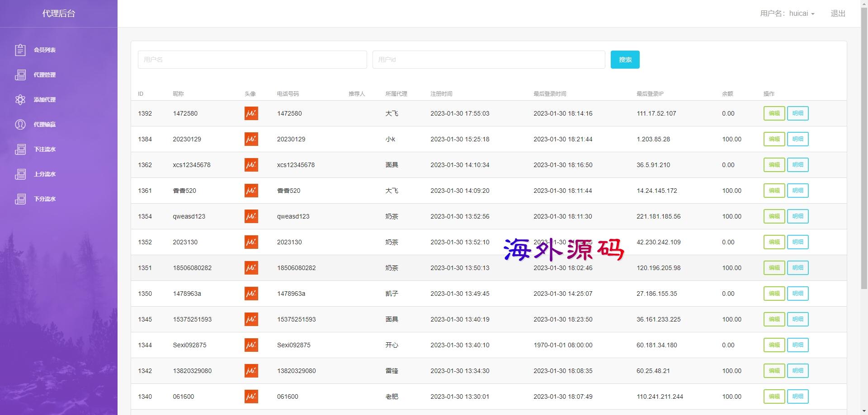Click the 最后登录IP column header

point(650,94)
